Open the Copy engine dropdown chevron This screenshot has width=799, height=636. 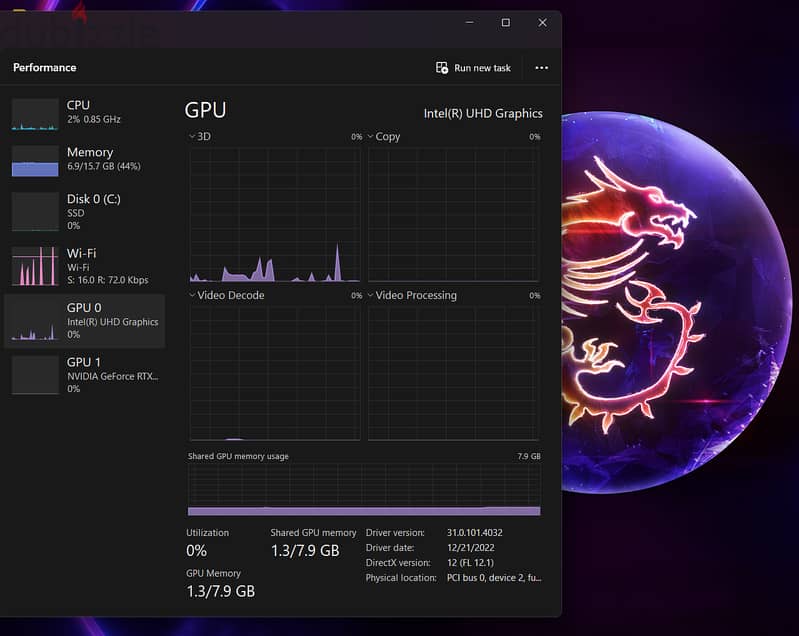click(x=370, y=136)
